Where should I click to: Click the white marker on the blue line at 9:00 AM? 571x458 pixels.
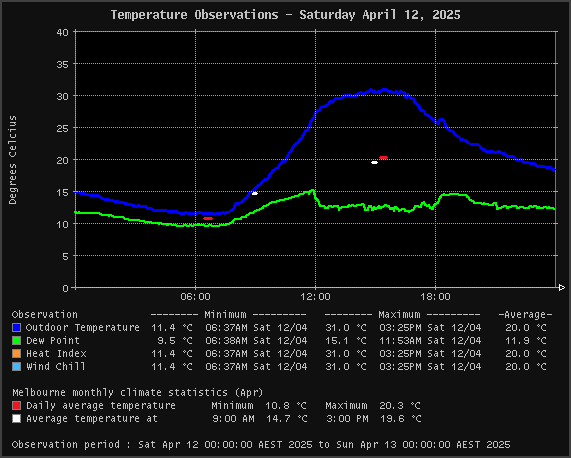(255, 193)
